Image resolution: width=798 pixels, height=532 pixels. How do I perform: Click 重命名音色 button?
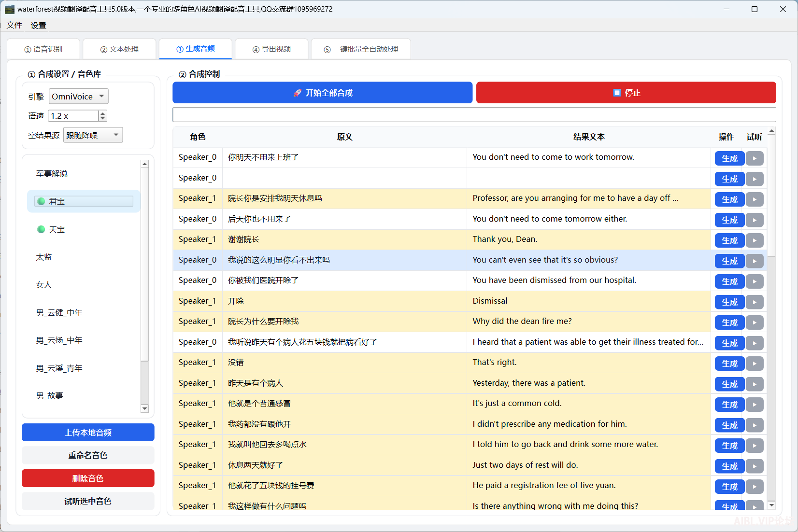tap(88, 455)
